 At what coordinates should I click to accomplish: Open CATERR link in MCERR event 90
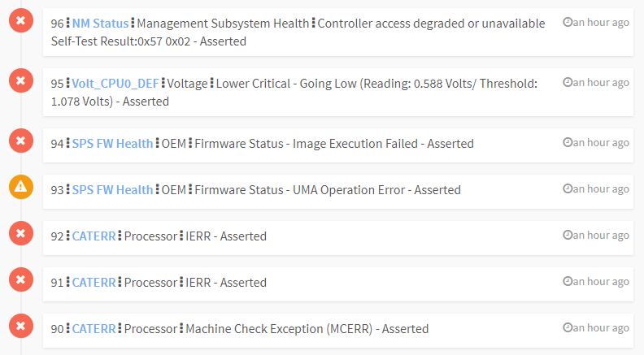pos(94,329)
